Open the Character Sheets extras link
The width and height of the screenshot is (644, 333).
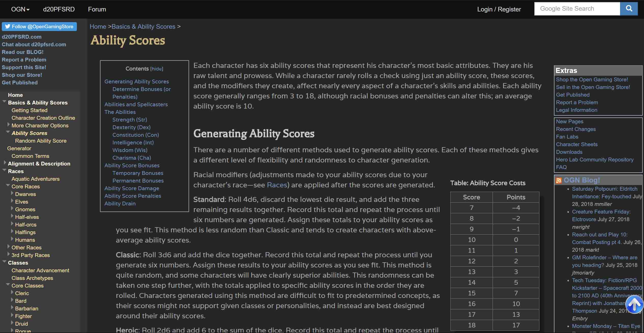(x=577, y=144)
